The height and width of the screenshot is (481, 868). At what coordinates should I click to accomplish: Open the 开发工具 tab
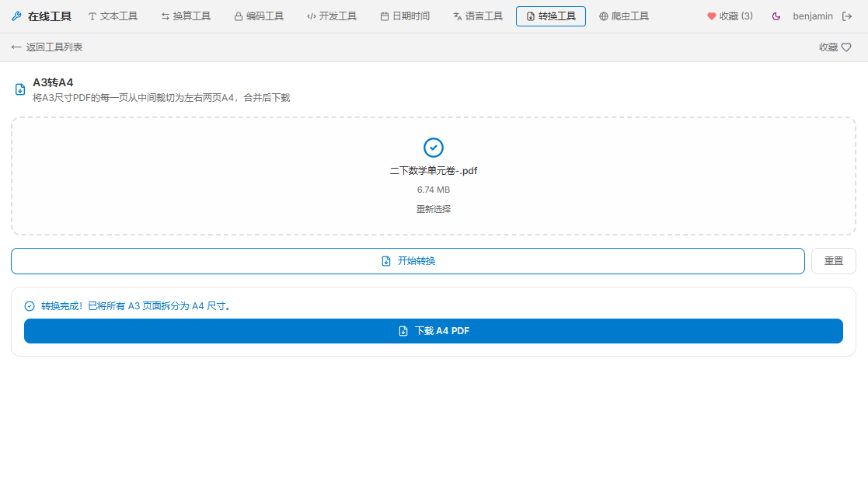(332, 16)
